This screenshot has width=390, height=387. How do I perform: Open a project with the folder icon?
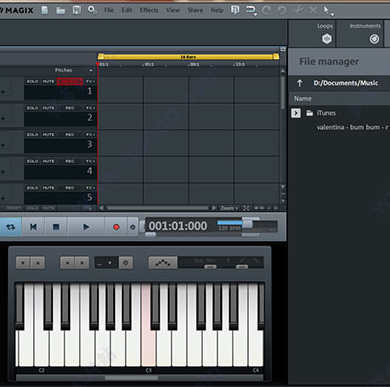coord(60,11)
